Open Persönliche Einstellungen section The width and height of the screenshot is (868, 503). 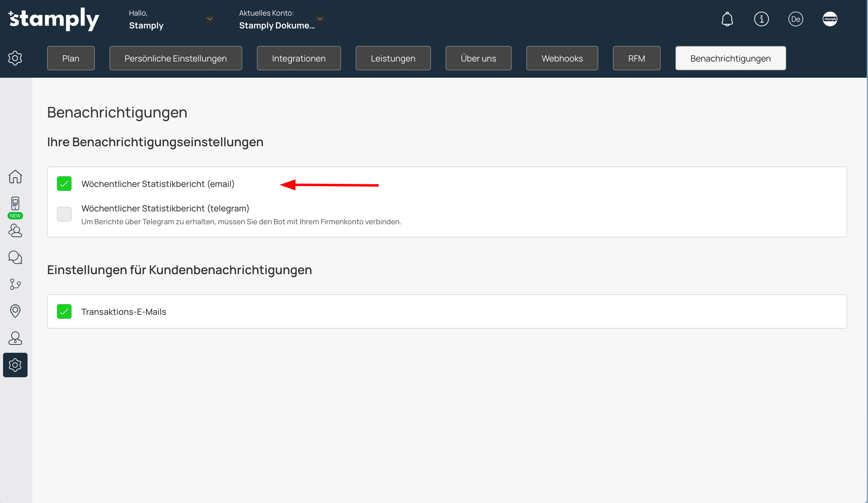pyautogui.click(x=175, y=58)
